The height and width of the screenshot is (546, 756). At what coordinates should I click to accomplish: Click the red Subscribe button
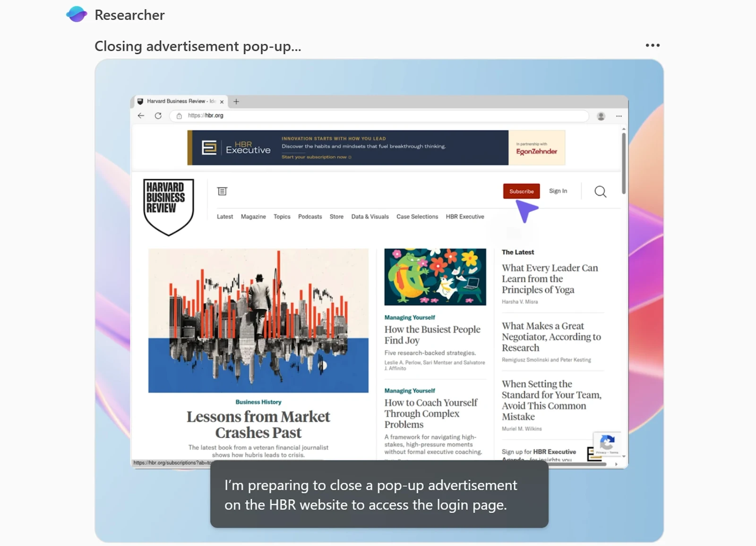521,191
